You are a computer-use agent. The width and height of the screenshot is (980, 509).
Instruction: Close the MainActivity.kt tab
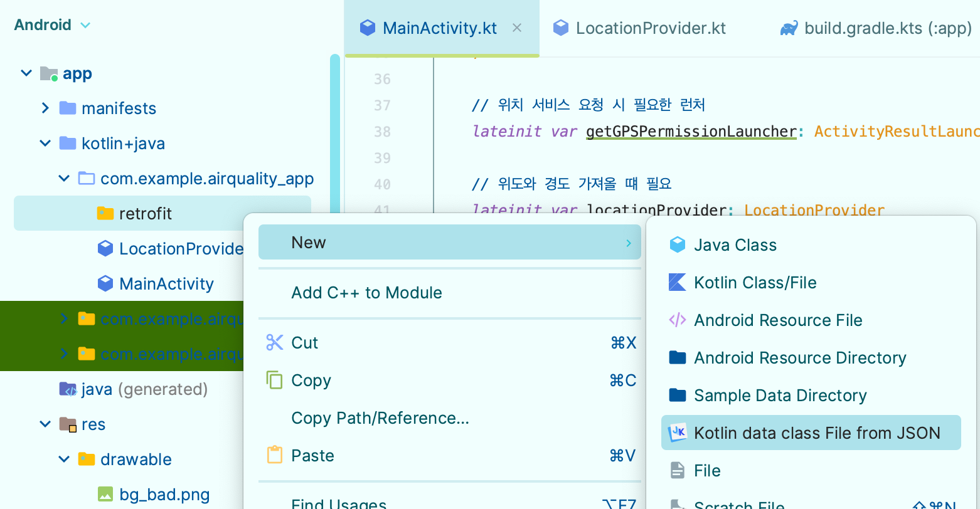(517, 28)
